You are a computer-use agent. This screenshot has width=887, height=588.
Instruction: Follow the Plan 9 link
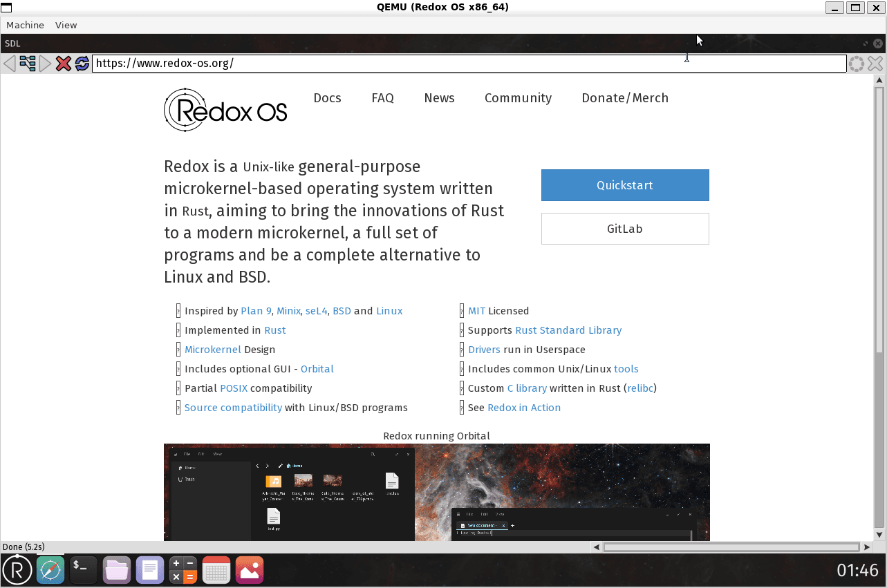[256, 311]
